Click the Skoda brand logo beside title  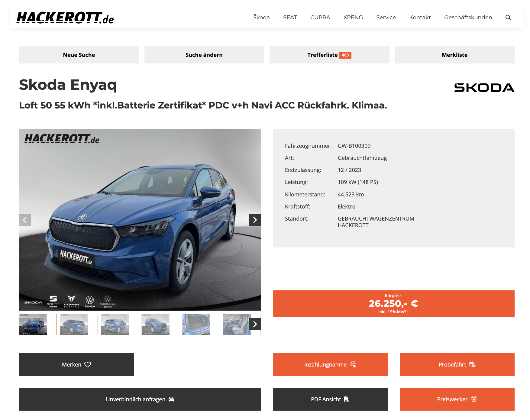coord(484,88)
